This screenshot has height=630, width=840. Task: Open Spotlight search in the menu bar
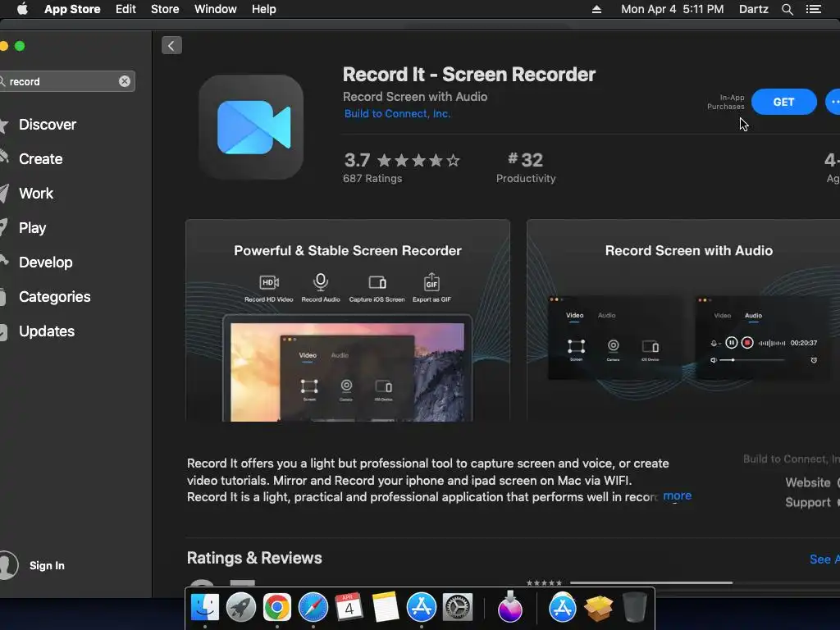[x=787, y=9]
